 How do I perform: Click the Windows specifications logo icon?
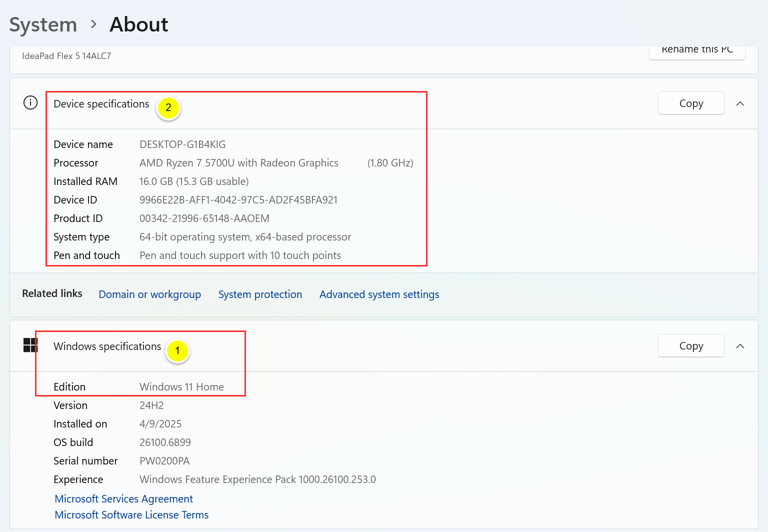[30, 345]
